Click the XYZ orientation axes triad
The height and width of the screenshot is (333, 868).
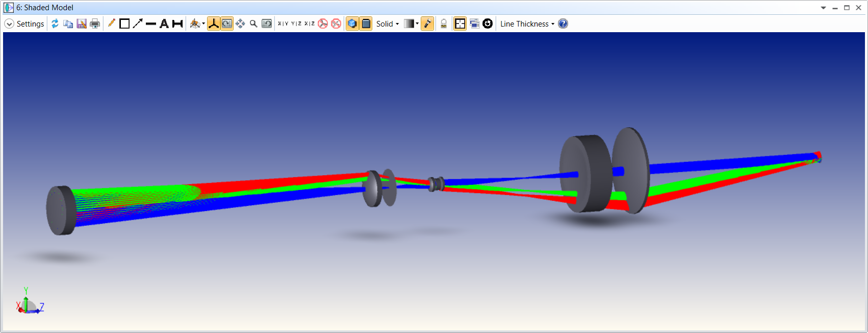[x=30, y=301]
